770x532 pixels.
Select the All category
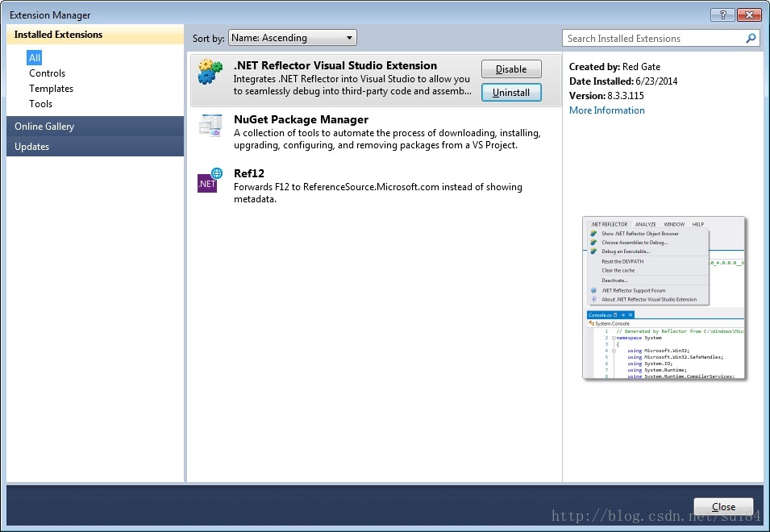point(35,57)
